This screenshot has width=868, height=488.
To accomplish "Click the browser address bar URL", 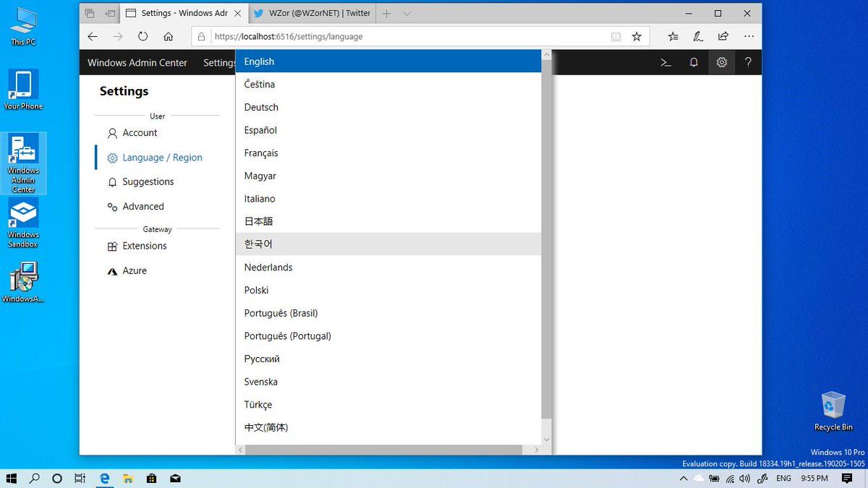I will [x=289, y=36].
